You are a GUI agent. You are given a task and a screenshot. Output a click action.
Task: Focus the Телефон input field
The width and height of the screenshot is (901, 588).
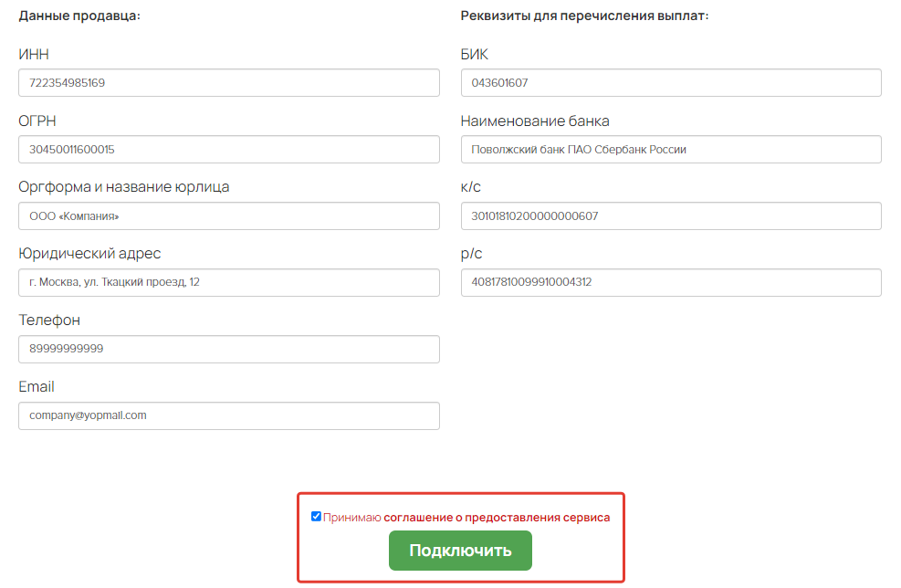pyautogui.click(x=229, y=350)
